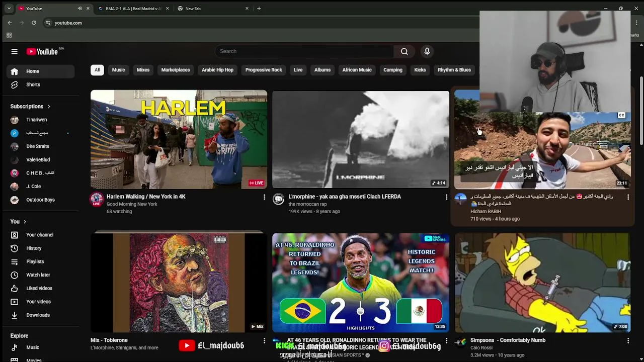The height and width of the screenshot is (362, 644).
Task: Open options menu for Mix - Toblerone
Action: tap(264, 341)
